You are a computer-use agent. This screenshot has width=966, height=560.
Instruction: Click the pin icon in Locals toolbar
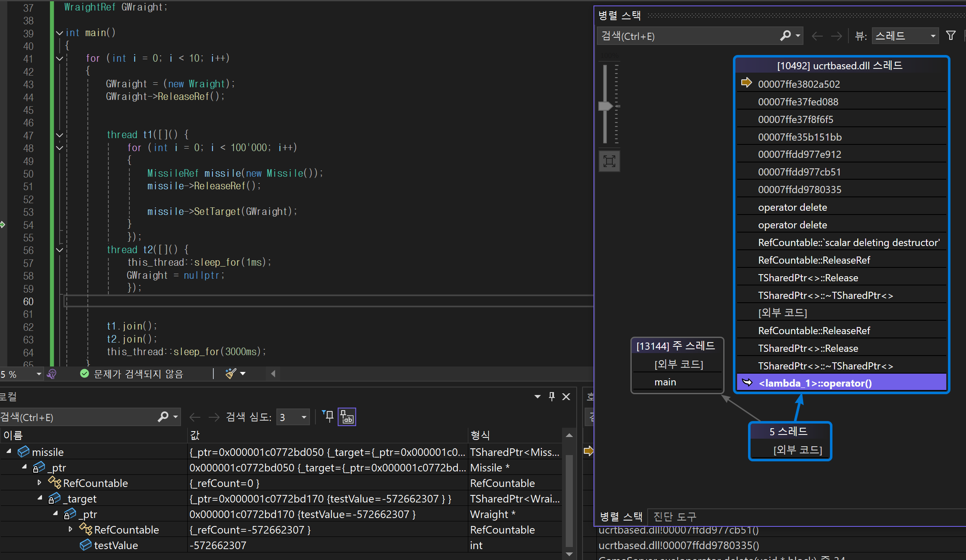(328, 416)
